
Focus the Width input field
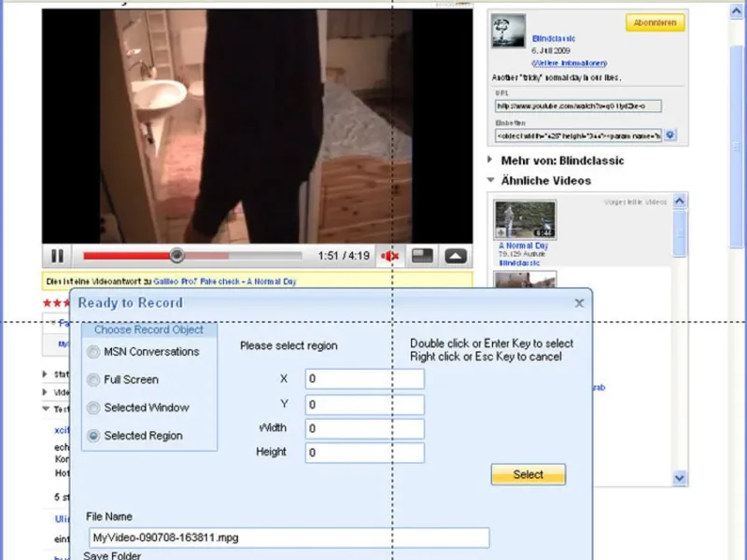pyautogui.click(x=364, y=428)
